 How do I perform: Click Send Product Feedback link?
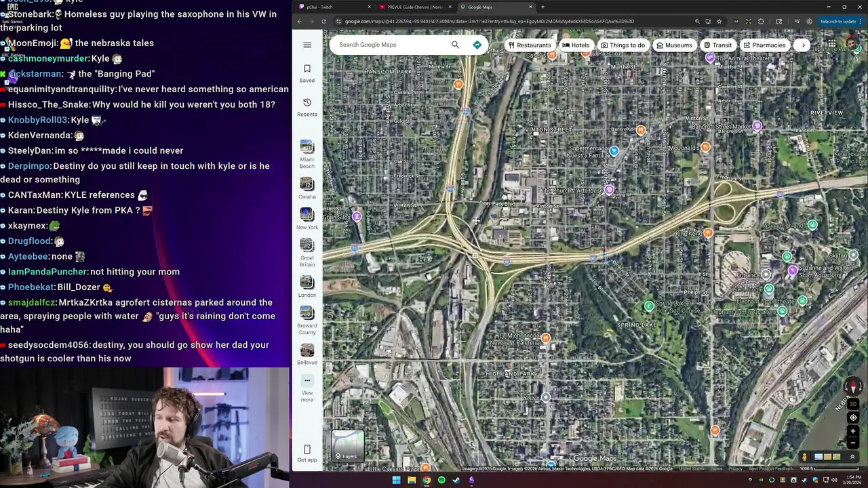click(770, 469)
